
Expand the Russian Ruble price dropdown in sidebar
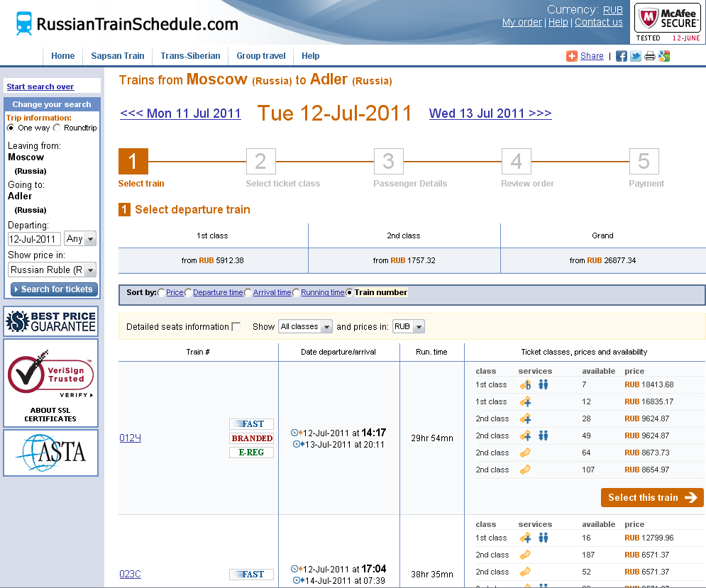52,270
